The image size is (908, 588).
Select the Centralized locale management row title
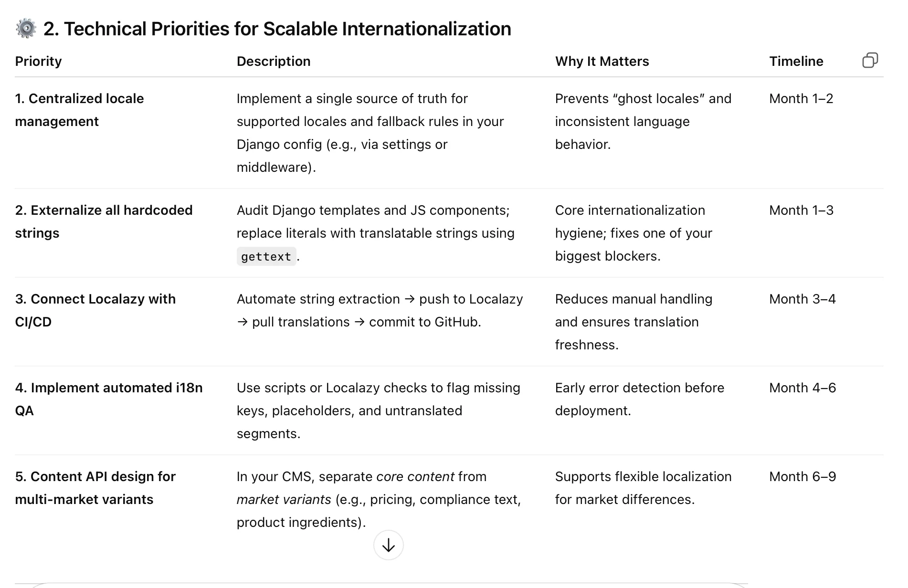pos(79,110)
